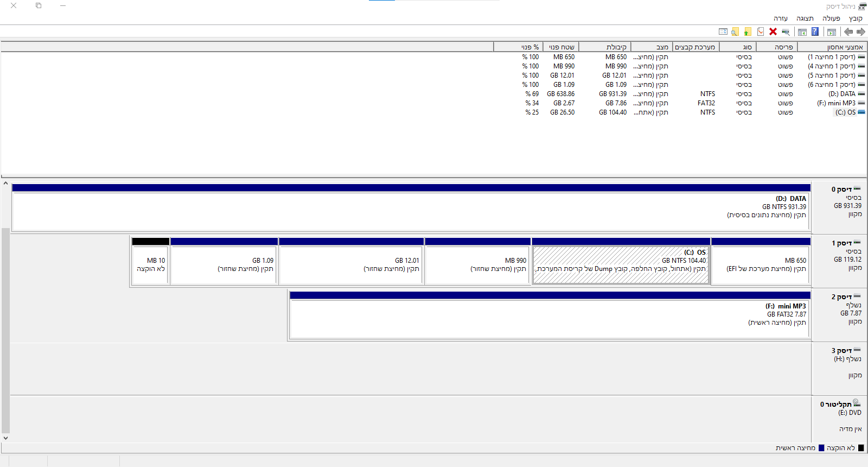This screenshot has height=467, width=868.
Task: Click the FAT32 file system cell
Action: tap(706, 103)
